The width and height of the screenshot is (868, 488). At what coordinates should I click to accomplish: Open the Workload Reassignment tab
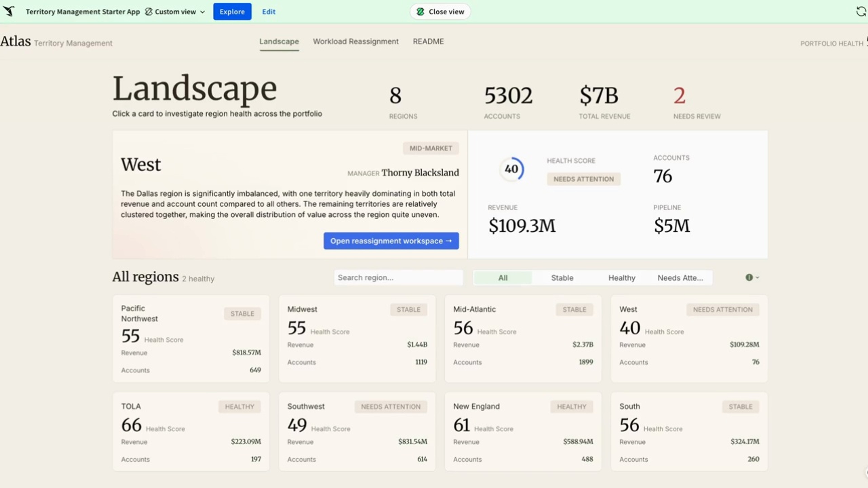pos(356,41)
